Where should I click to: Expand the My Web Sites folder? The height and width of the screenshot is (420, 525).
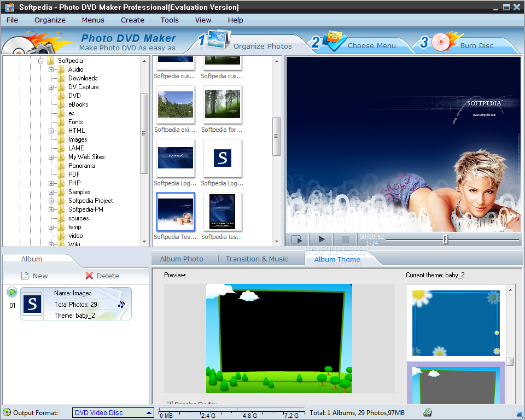(x=51, y=157)
